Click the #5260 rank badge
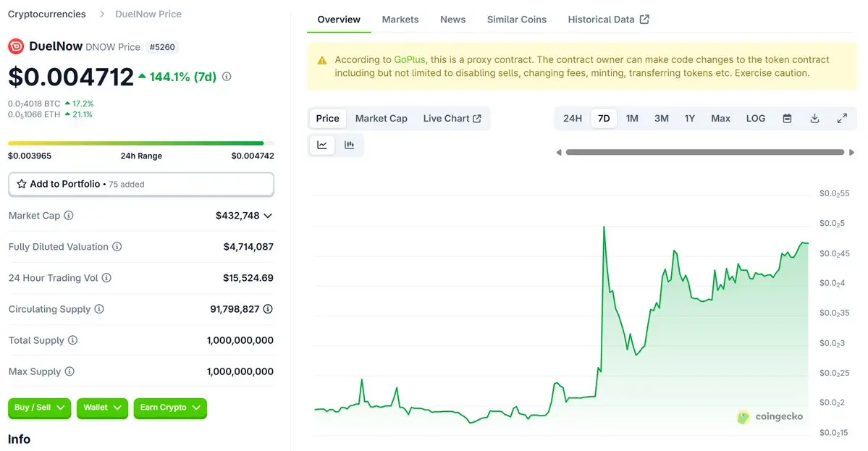 [x=161, y=47]
